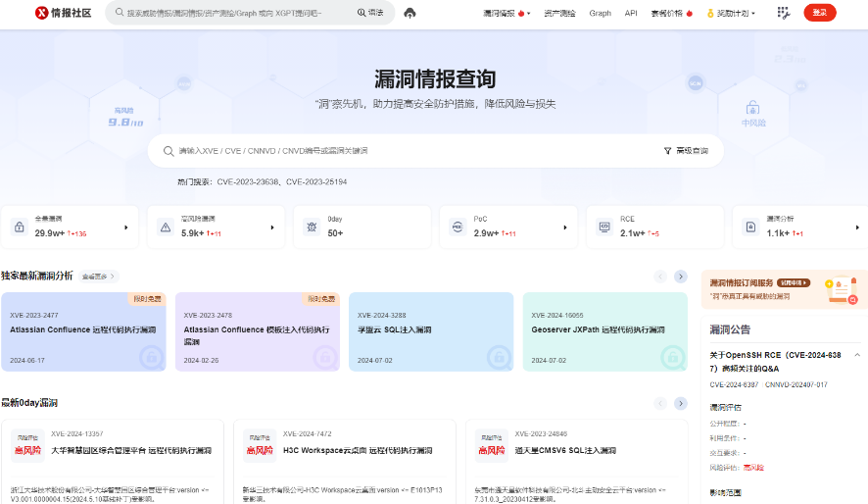
Task: Click the 漏洞分析 document icon
Action: click(x=750, y=227)
